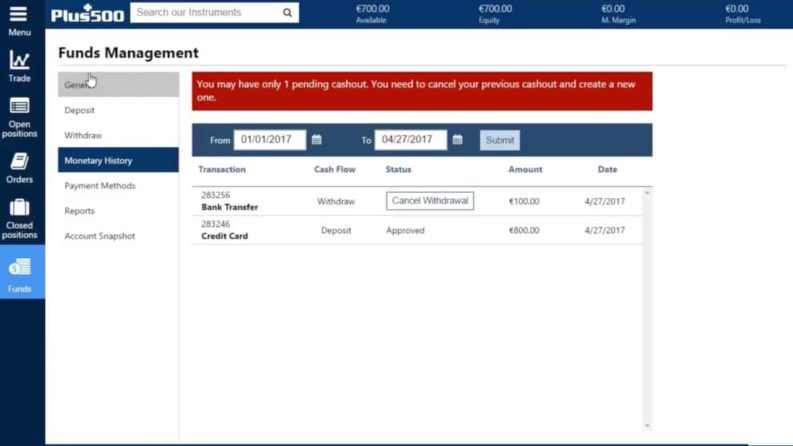
Task: Click the search magnifier icon
Action: click(287, 13)
